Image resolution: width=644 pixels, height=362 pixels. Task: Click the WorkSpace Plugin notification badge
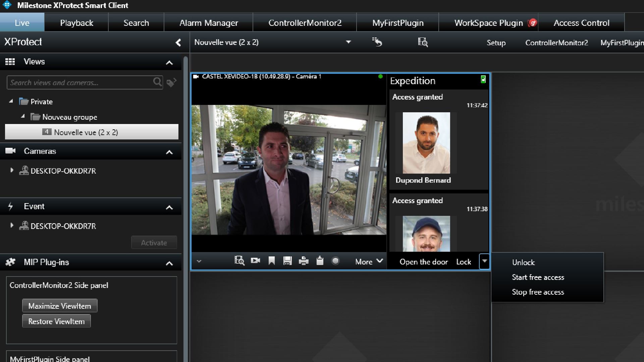(532, 23)
